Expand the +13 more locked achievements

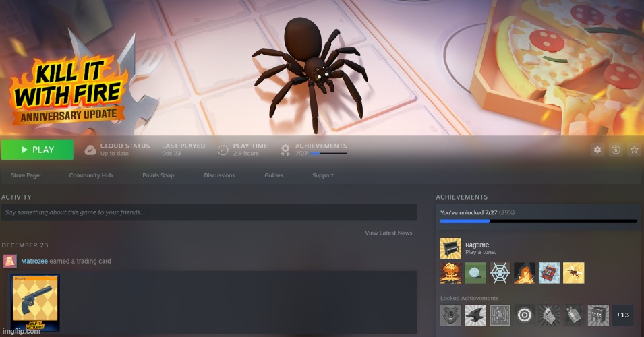(x=622, y=315)
